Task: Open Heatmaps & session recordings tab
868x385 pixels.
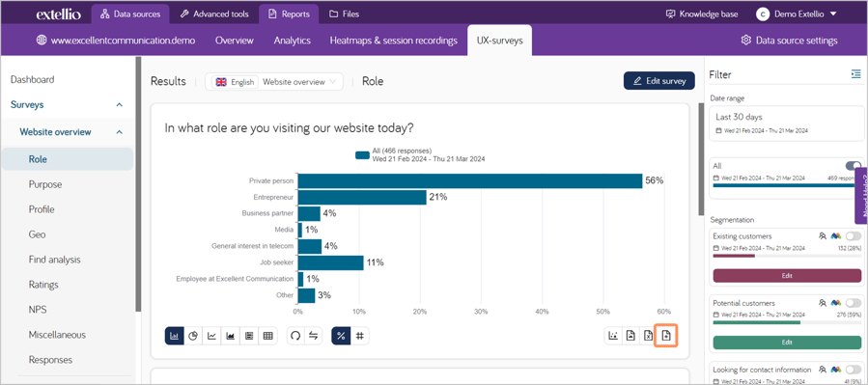Action: point(394,41)
